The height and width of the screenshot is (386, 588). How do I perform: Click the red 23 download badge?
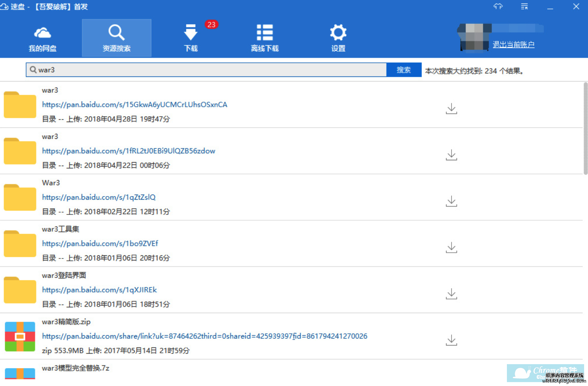coord(211,25)
